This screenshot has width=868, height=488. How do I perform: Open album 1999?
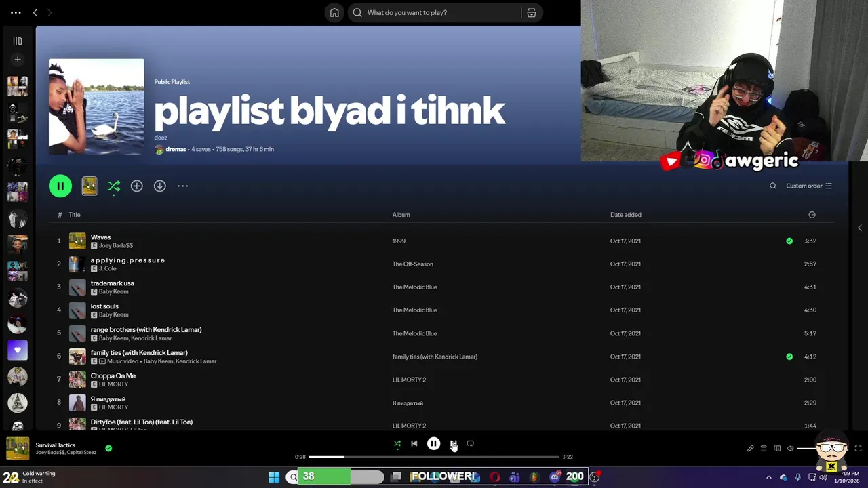click(x=399, y=241)
